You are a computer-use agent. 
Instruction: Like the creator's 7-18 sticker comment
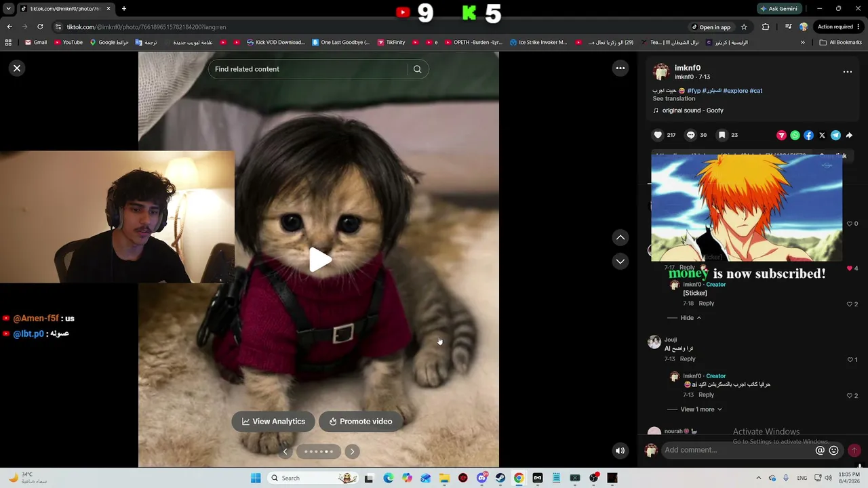pos(850,304)
